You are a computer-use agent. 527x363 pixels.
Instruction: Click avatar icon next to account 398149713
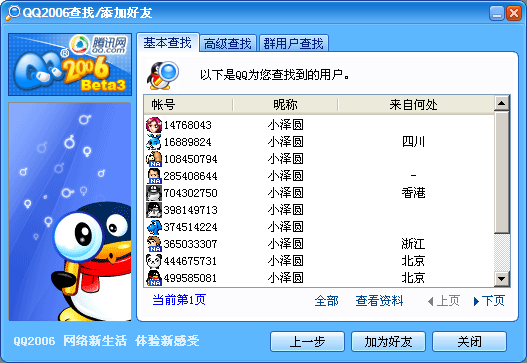coord(154,210)
